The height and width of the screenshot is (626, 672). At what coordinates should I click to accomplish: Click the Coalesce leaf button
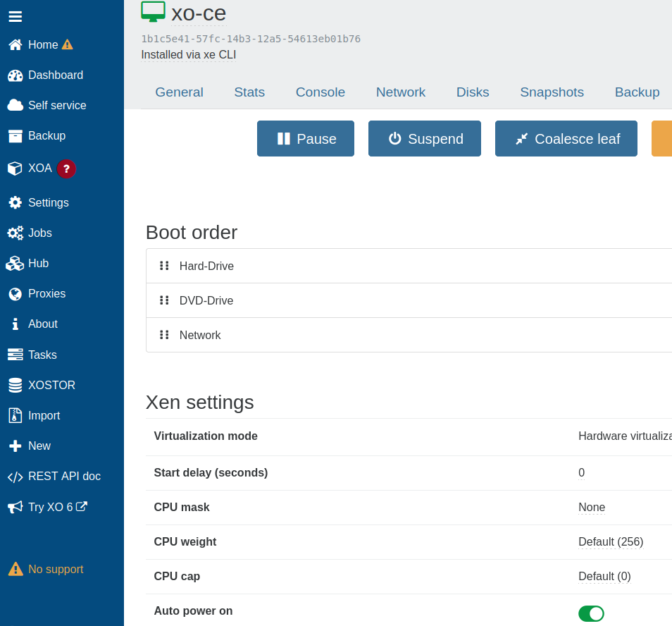(x=566, y=139)
